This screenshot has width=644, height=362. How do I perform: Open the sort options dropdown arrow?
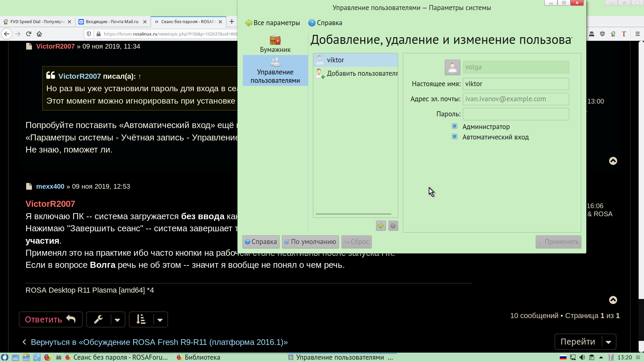click(160, 320)
